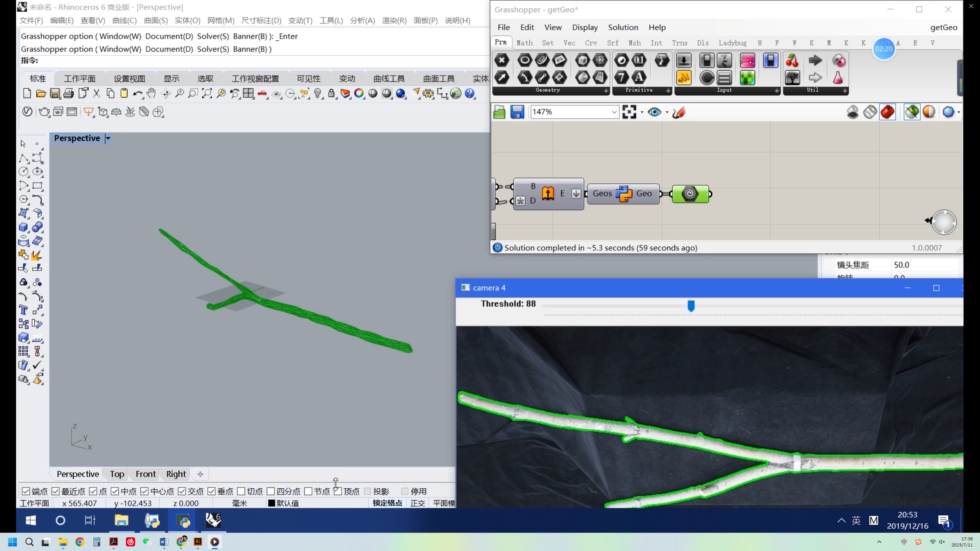Toggle the 投影 snap option
This screenshot has width=980, height=551.
click(x=368, y=491)
